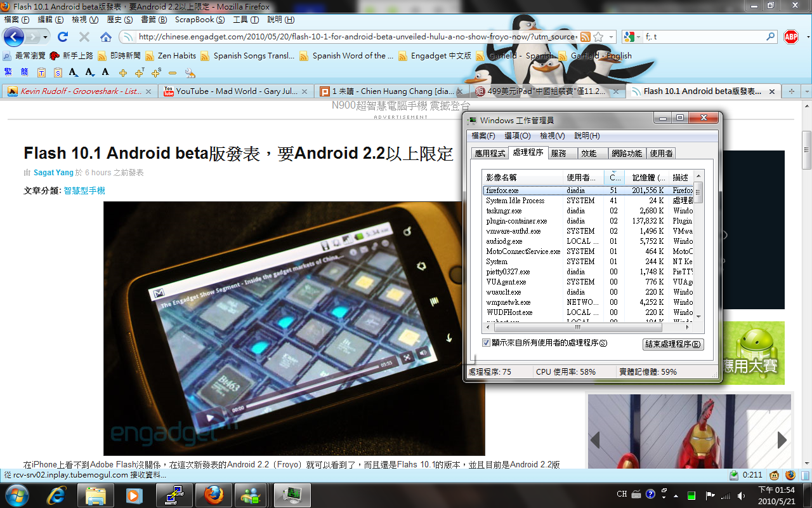This screenshot has width=812, height=508.
Task: Open the Zen Habits bookmark
Action: [x=170, y=56]
